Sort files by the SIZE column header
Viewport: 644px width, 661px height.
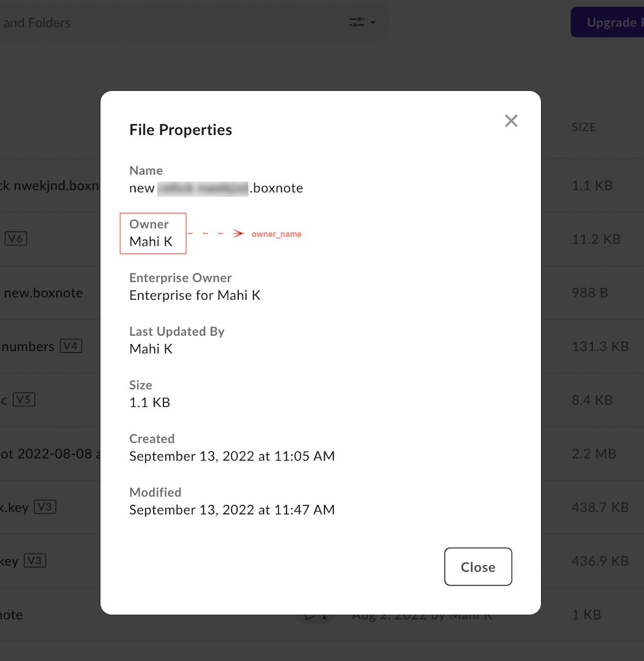(x=583, y=127)
